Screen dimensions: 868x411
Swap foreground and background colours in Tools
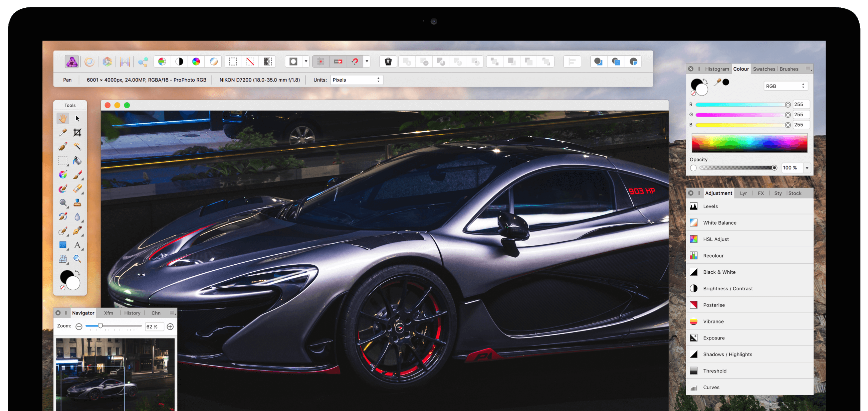click(x=78, y=272)
